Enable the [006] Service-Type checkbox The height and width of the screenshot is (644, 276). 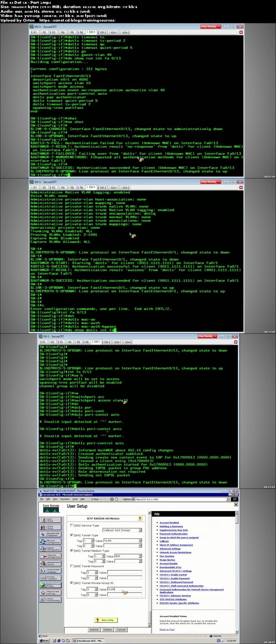coord(71,525)
